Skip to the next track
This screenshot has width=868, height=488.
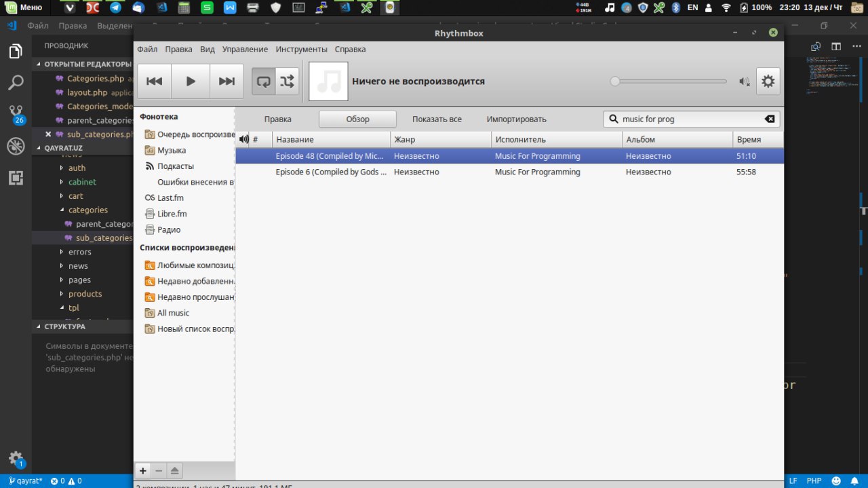click(x=226, y=81)
